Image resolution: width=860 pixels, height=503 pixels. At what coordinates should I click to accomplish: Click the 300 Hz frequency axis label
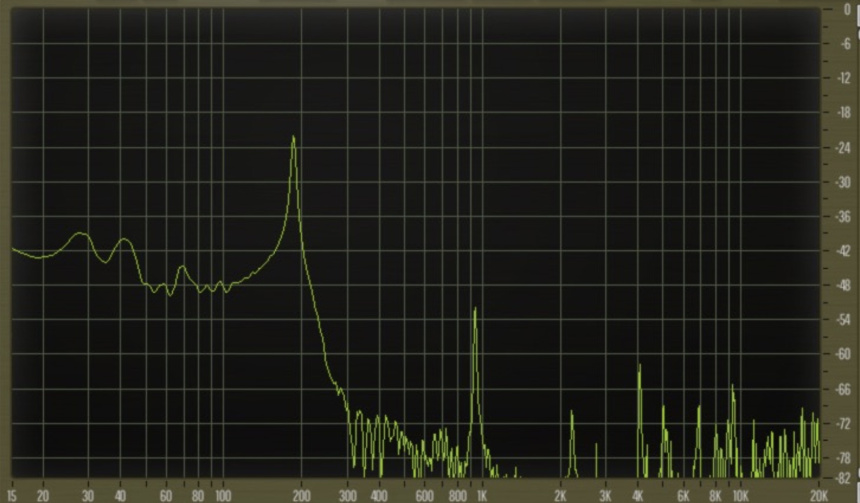coord(347,496)
